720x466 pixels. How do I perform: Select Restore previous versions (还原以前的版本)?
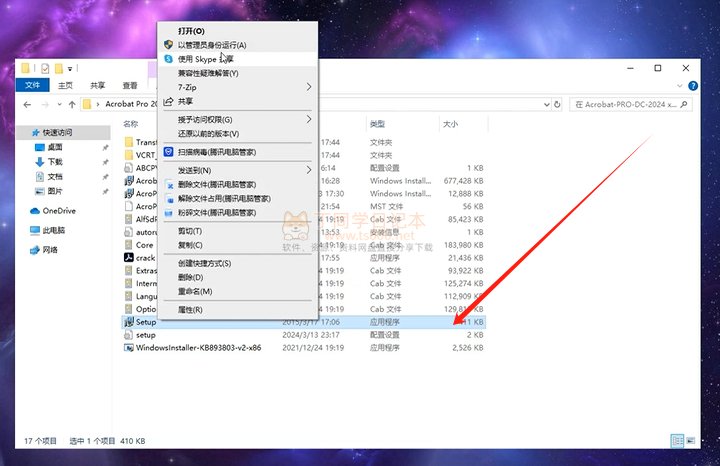tap(237, 134)
